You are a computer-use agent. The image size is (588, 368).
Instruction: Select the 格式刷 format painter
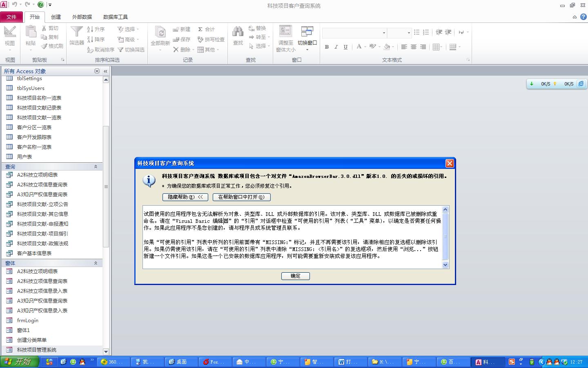(x=52, y=46)
